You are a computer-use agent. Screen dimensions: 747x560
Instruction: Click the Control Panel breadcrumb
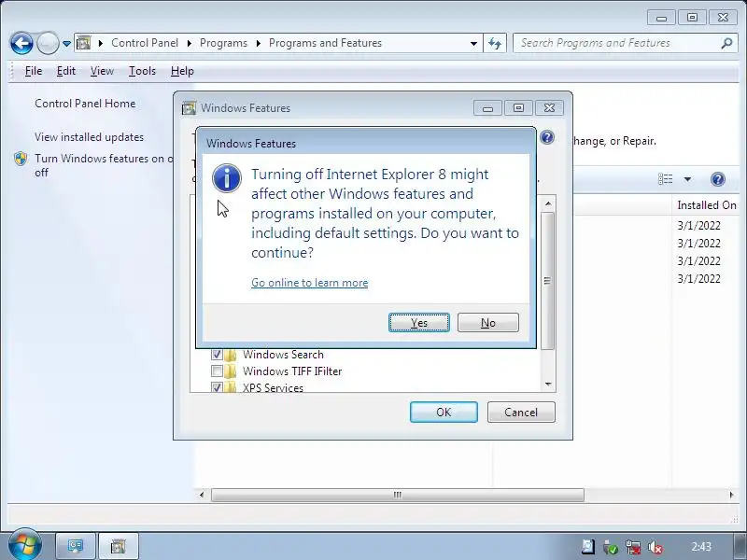point(145,43)
